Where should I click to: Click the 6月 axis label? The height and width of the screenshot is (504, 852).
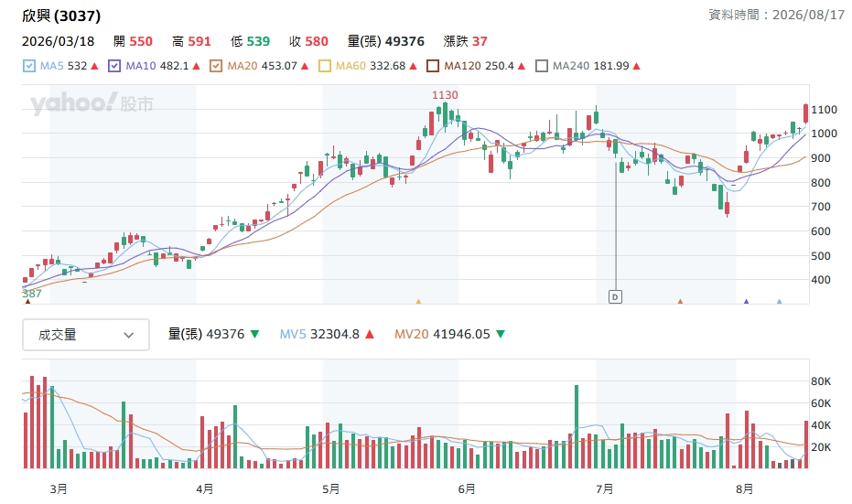pos(467,489)
